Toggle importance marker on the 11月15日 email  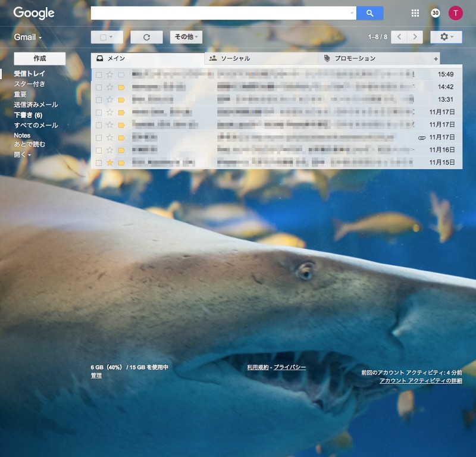tap(121, 163)
